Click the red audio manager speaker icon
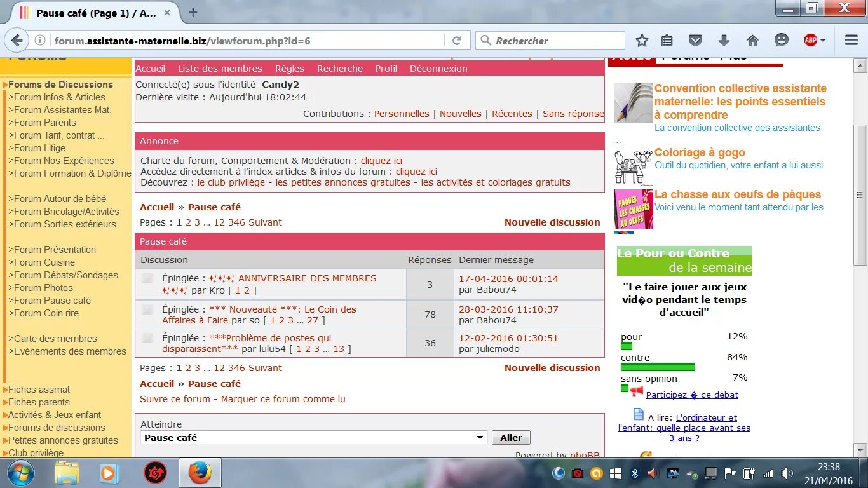This screenshot has height=488, width=868. pos(653,473)
